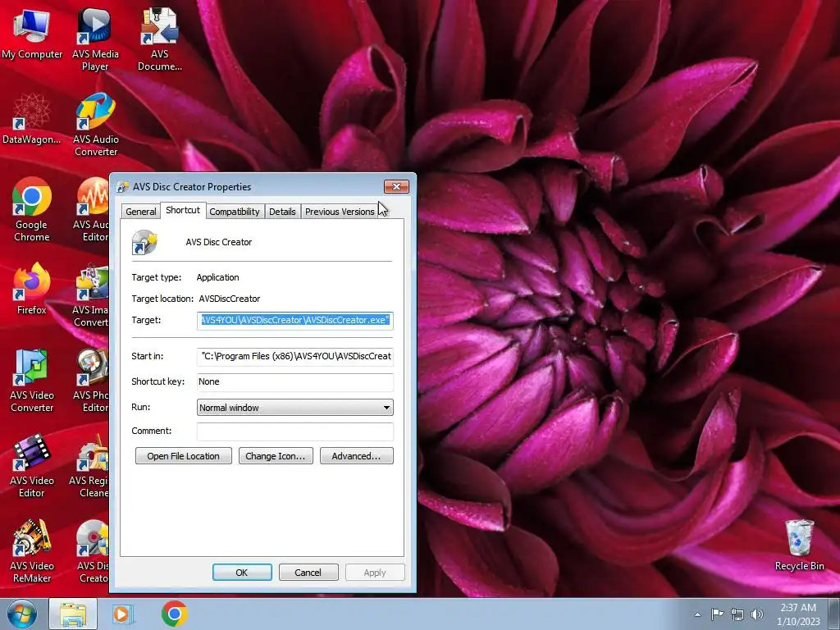Click the shortcut name field AVS Disc Creator
Viewport: 840px width, 630px height.
pos(218,242)
